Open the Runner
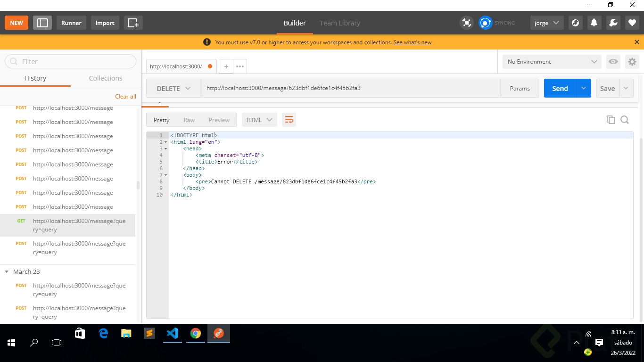 (71, 23)
